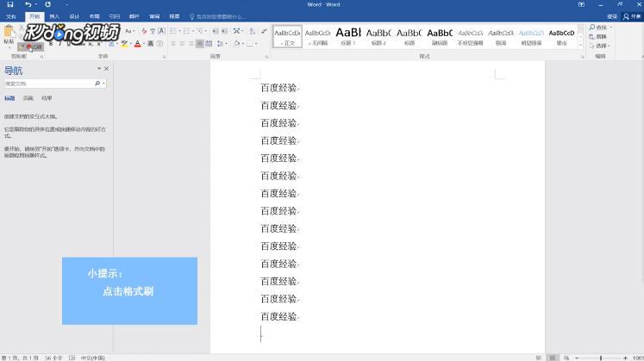
Task: Toggle show paragraph marks
Action: pyautogui.click(x=264, y=31)
